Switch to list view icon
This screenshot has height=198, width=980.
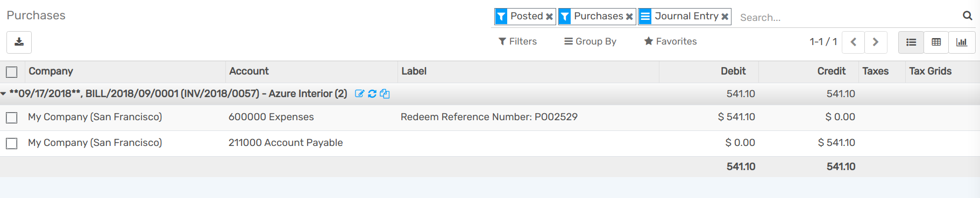click(x=911, y=42)
